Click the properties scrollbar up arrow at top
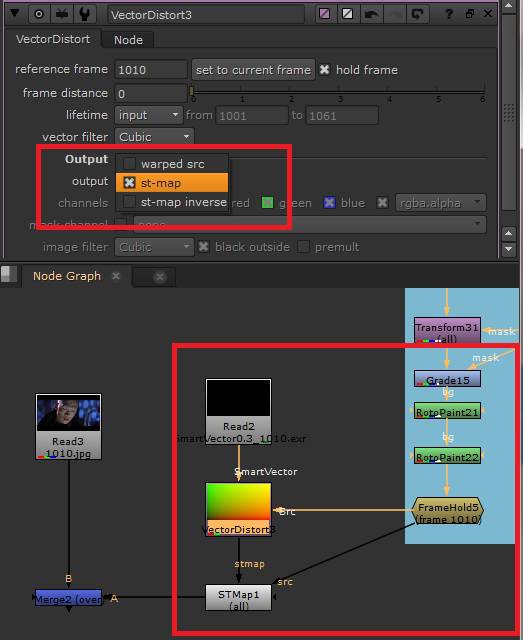 click(x=508, y=6)
